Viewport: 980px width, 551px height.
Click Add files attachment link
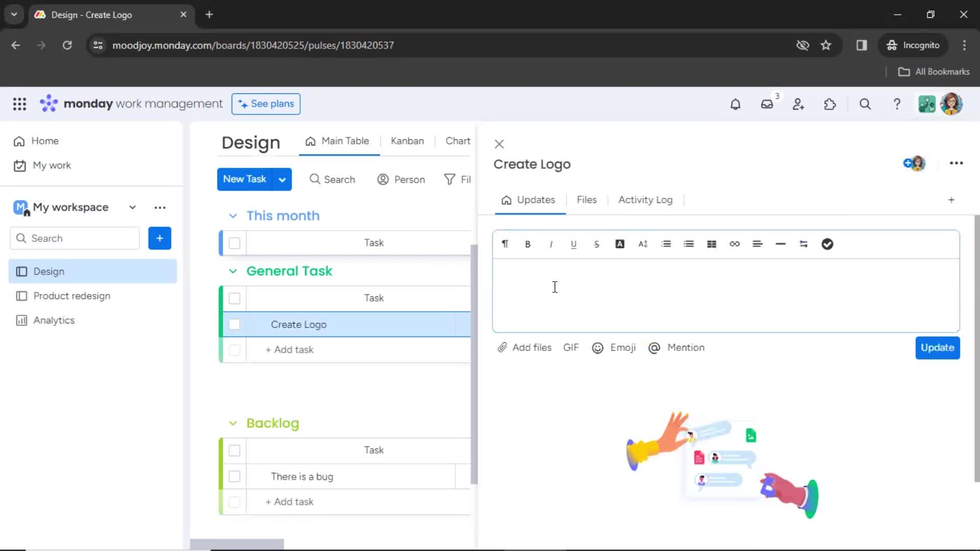point(525,348)
